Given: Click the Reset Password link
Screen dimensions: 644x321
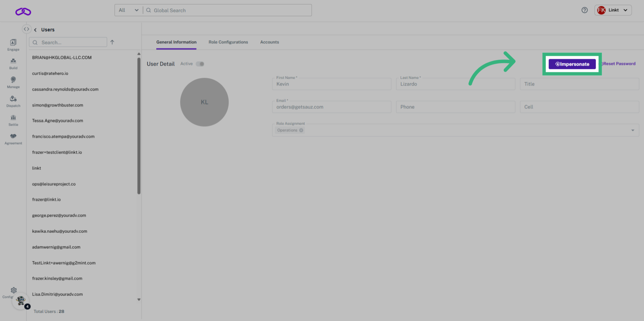Looking at the screenshot, I should (619, 64).
